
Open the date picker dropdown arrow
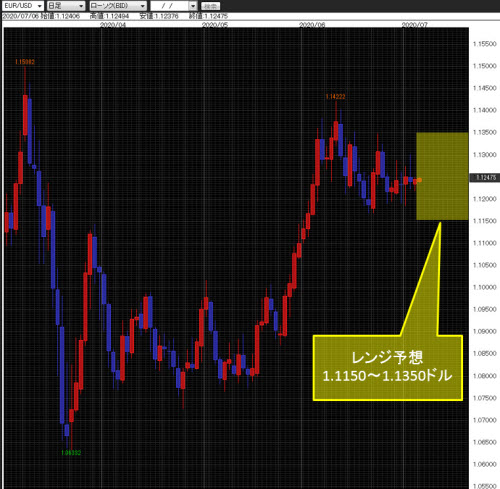pyautogui.click(x=193, y=6)
